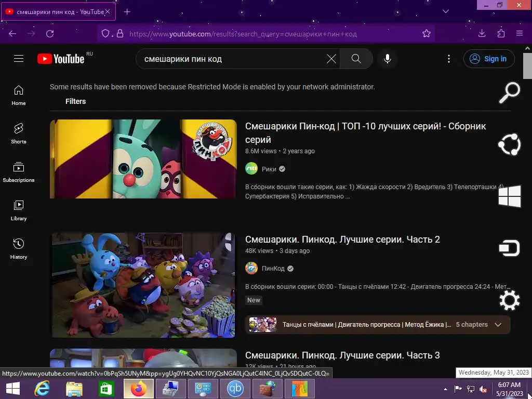Visit the ПинКод channel name
532x399 pixels.
[x=273, y=269]
